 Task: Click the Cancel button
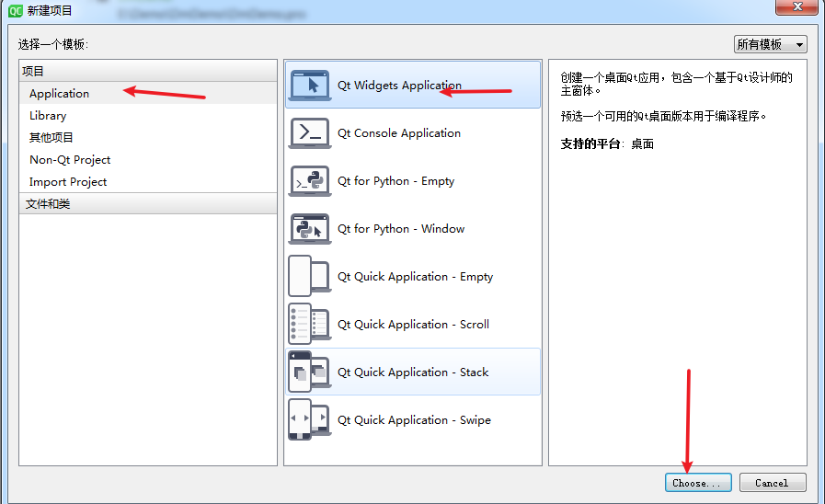click(773, 483)
